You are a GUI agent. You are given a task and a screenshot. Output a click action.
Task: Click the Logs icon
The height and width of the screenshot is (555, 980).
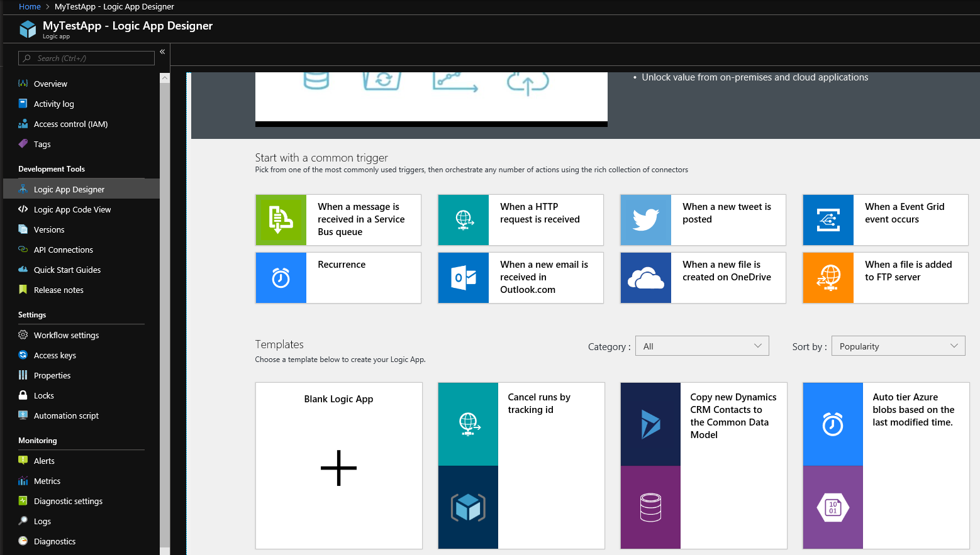(23, 521)
